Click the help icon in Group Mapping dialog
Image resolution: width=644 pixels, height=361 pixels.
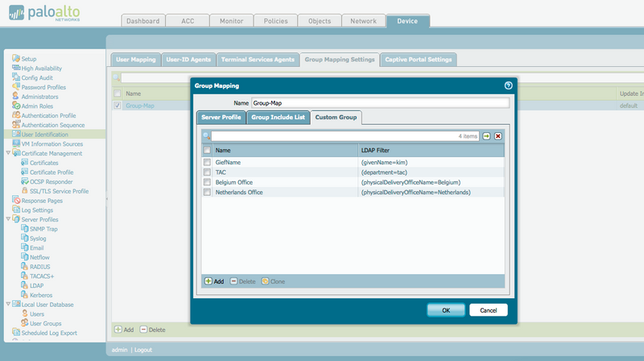tap(508, 85)
